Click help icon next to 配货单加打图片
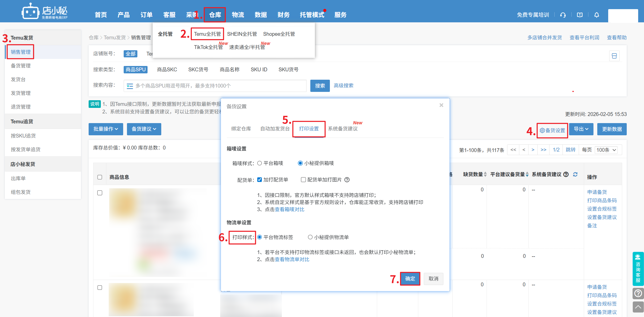644x317 pixels. [x=347, y=180]
